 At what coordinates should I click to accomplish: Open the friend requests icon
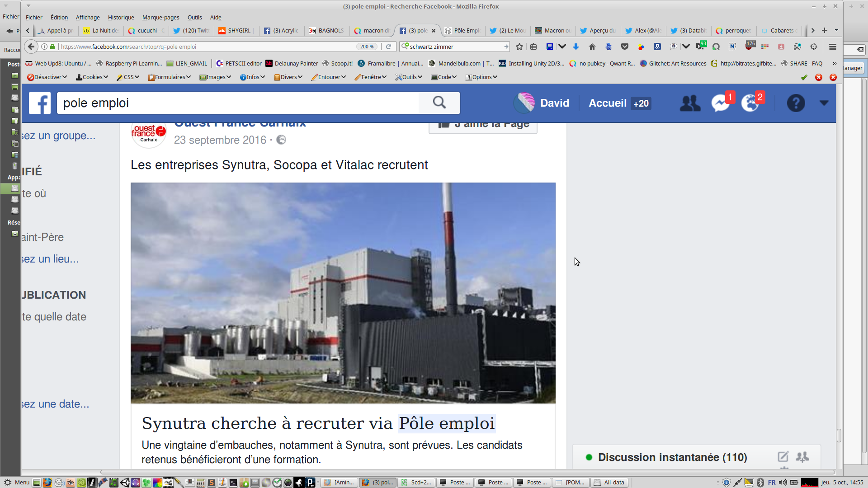[x=690, y=103]
